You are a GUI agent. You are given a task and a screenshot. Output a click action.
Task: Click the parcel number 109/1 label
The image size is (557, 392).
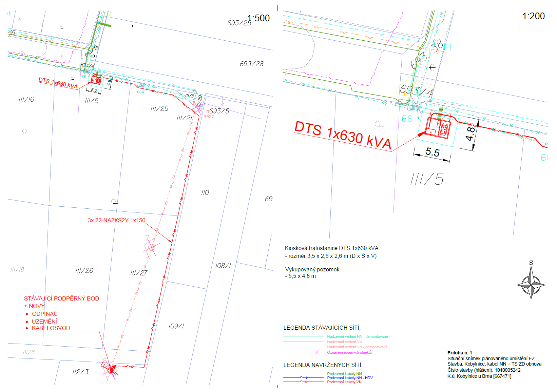pyautogui.click(x=176, y=326)
